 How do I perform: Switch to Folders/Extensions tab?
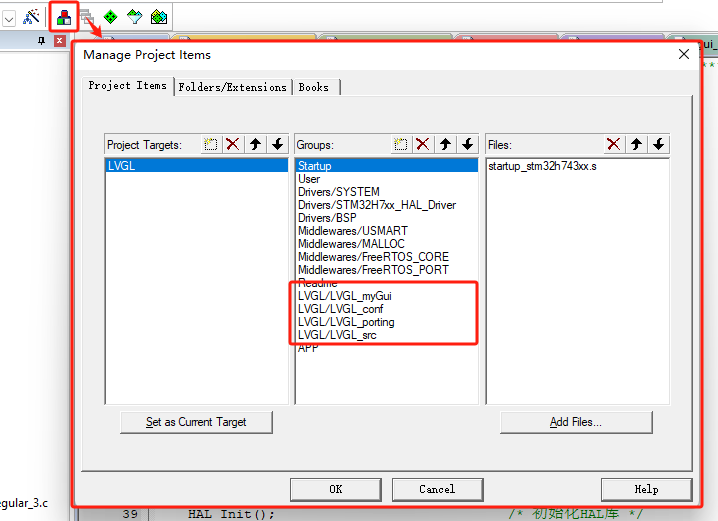(233, 87)
